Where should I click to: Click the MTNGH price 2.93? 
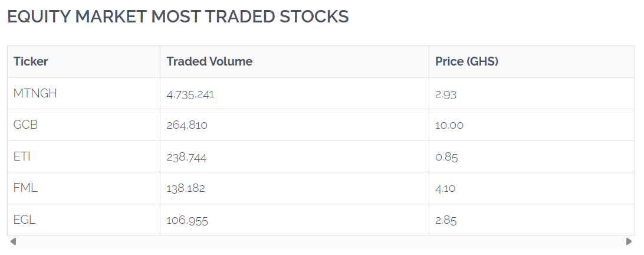coord(446,94)
